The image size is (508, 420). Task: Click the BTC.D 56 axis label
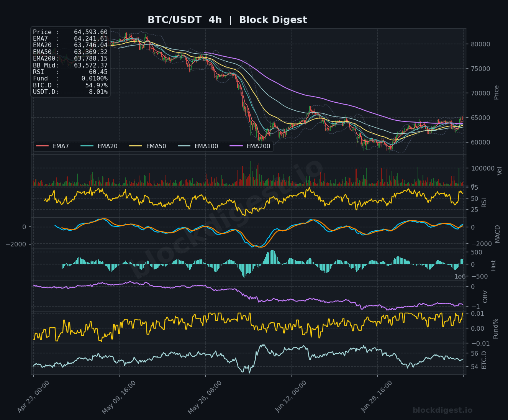point(474,353)
